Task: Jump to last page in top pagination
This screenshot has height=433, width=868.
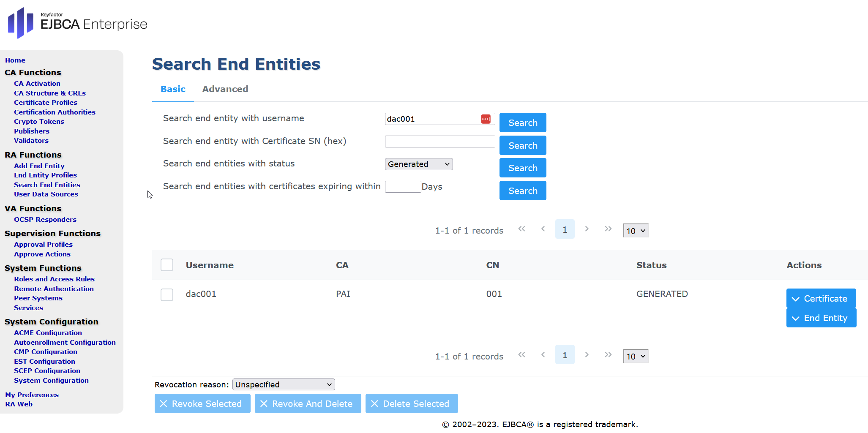Action: click(x=608, y=229)
